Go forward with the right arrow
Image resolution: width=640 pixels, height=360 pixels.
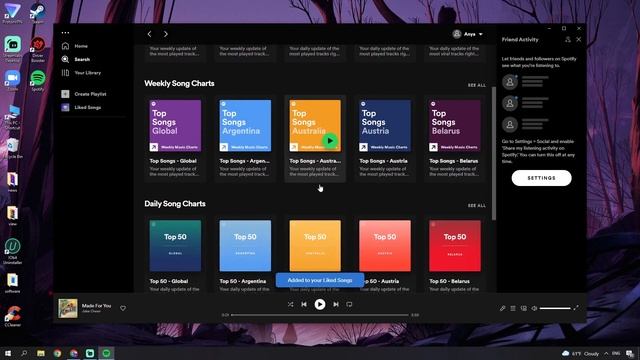[x=165, y=34]
